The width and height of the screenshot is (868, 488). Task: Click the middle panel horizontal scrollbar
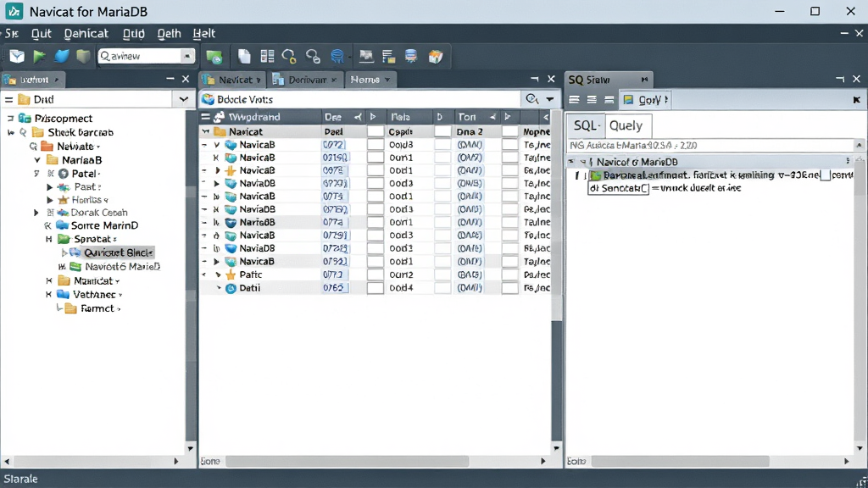pyautogui.click(x=348, y=462)
